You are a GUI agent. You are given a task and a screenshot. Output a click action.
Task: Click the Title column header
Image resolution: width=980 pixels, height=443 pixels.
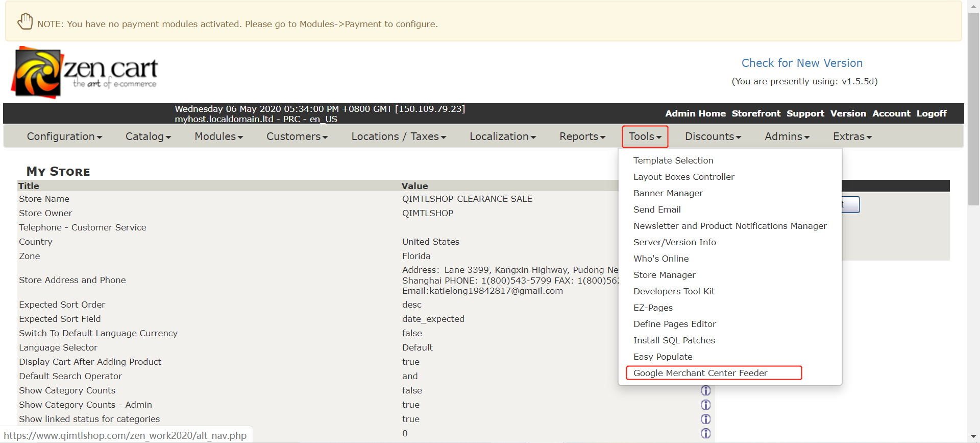29,186
